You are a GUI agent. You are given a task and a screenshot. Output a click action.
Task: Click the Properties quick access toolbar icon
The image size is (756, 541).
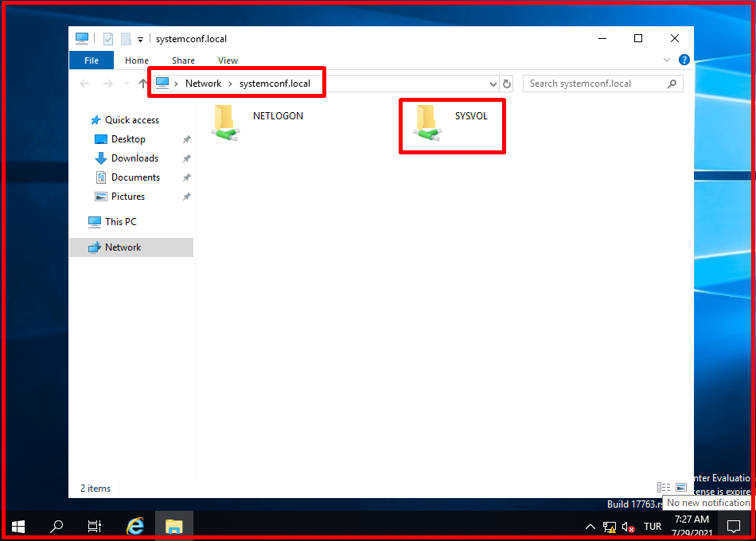point(108,38)
